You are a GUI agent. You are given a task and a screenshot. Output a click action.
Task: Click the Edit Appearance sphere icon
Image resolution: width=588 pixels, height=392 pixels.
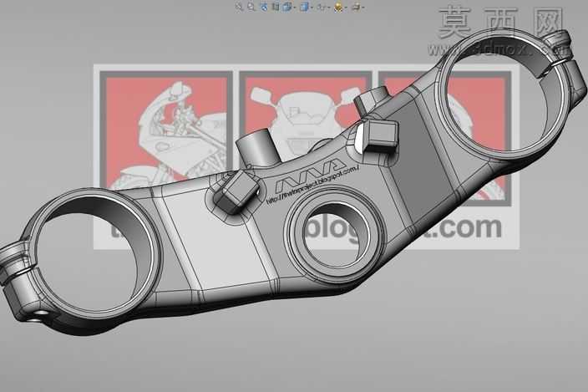(338, 7)
